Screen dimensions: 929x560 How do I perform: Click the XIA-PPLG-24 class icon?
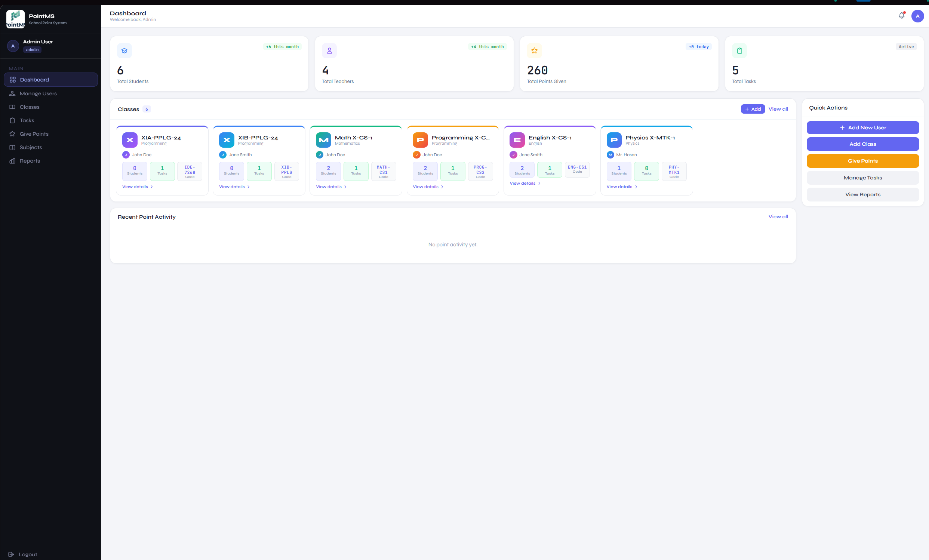click(130, 140)
